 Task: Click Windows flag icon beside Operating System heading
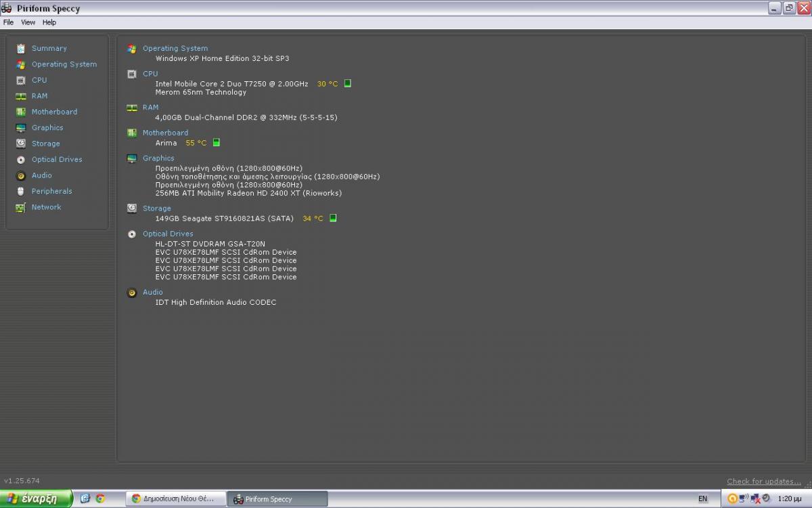coord(132,49)
